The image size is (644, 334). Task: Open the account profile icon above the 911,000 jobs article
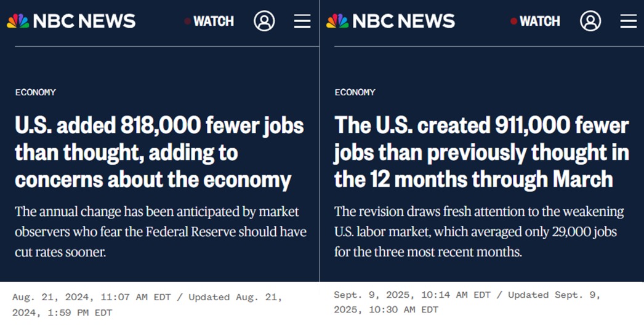[590, 21]
